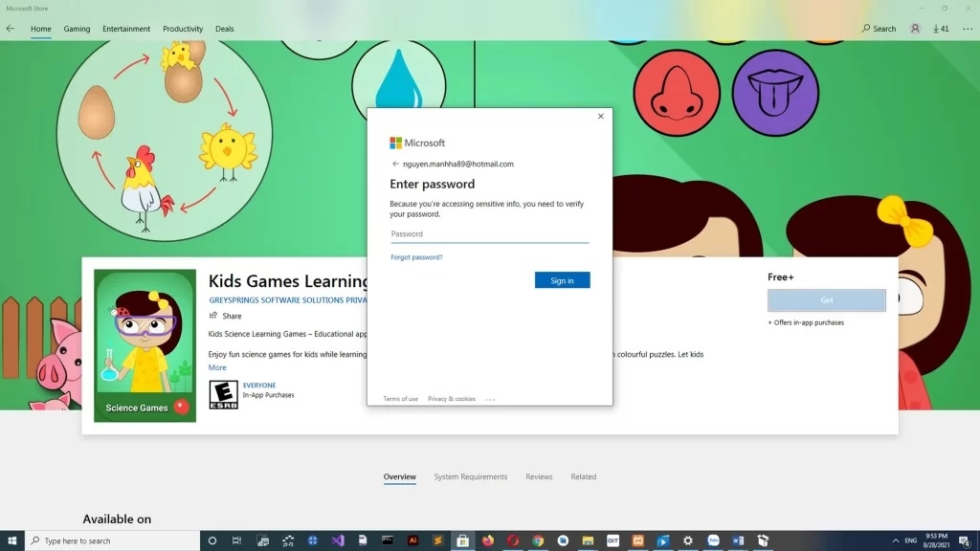Viewport: 980px width, 551px height.
Task: Open the EVERYONE rating link
Action: coord(258,386)
